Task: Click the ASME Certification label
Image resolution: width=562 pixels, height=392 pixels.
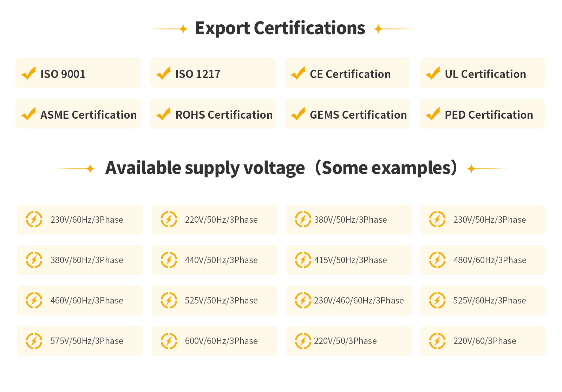Action: coord(89,115)
